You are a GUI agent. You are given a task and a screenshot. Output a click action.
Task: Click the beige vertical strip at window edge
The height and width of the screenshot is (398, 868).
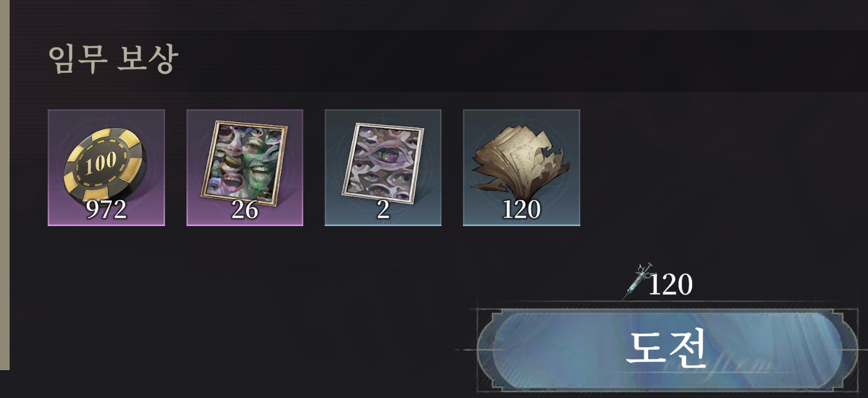[x=5, y=185]
